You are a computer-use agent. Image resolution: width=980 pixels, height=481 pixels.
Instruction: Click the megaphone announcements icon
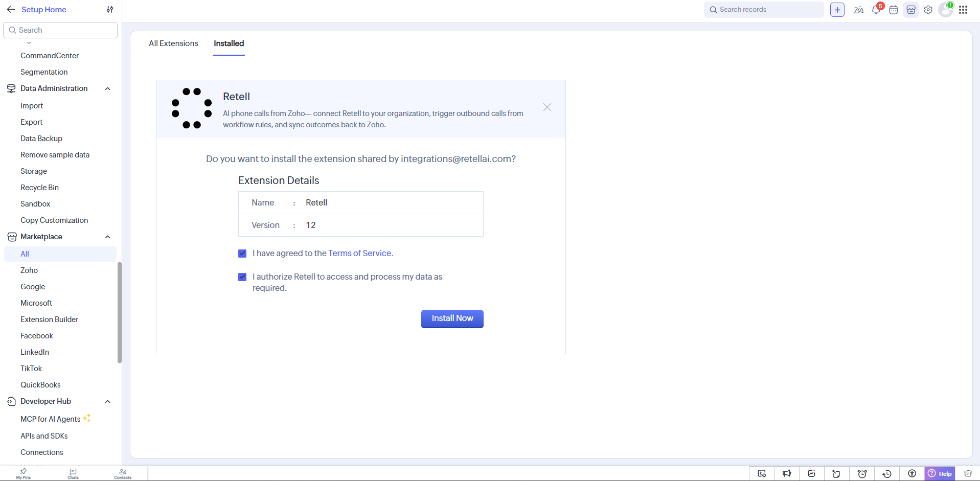pos(787,473)
